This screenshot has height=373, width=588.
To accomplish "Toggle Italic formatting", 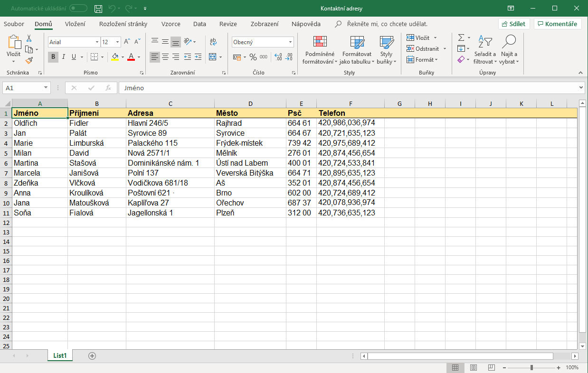I will click(64, 57).
